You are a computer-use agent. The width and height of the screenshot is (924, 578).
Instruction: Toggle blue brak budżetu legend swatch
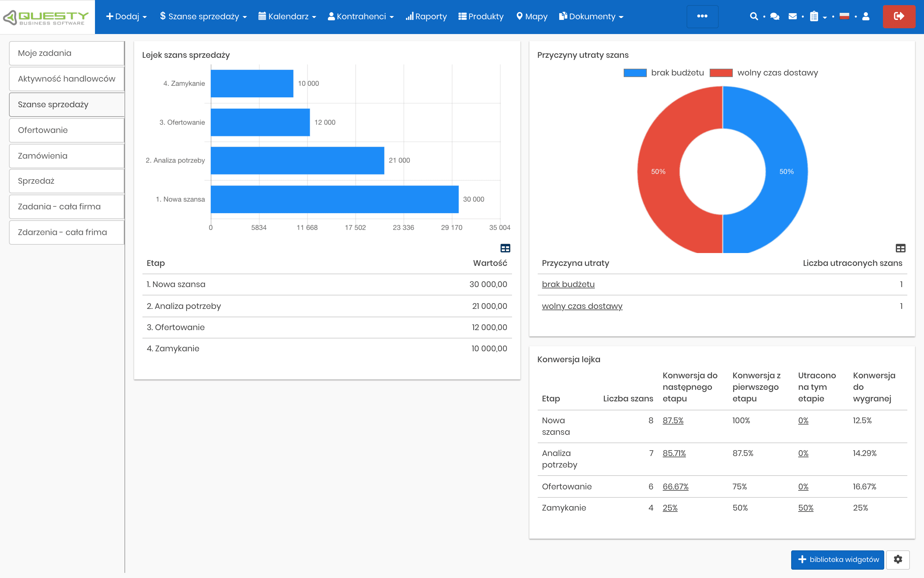pyautogui.click(x=635, y=73)
